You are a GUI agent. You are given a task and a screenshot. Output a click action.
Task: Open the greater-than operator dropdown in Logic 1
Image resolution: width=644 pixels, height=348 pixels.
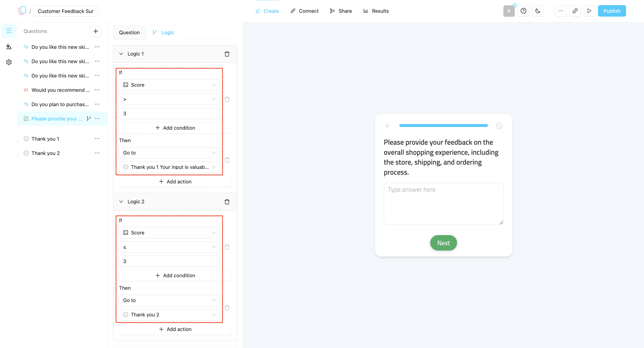click(x=169, y=99)
